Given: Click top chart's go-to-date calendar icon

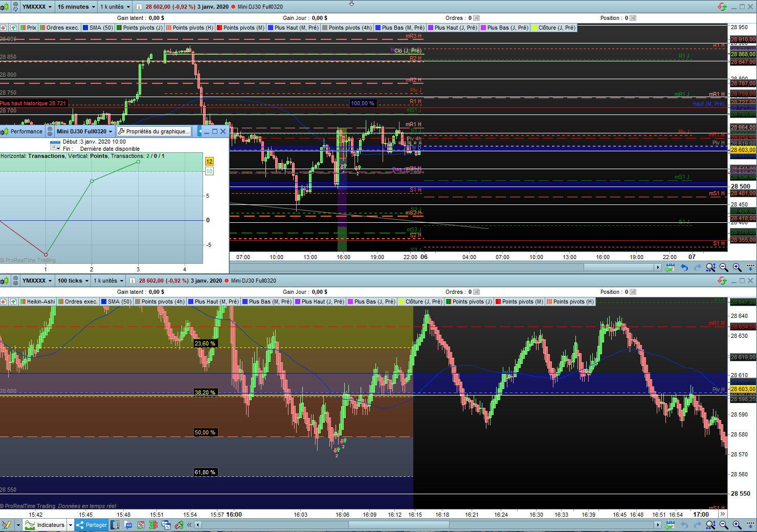Looking at the screenshot, I should [670, 267].
